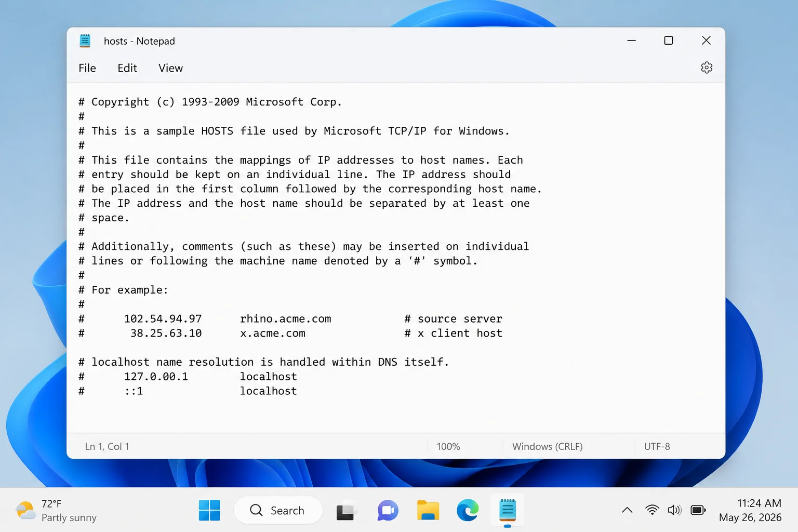Open the Edit menu
The height and width of the screenshot is (532, 798).
[x=127, y=68]
